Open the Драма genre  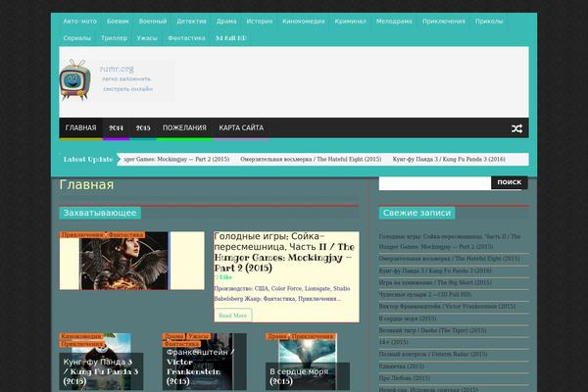(x=226, y=22)
